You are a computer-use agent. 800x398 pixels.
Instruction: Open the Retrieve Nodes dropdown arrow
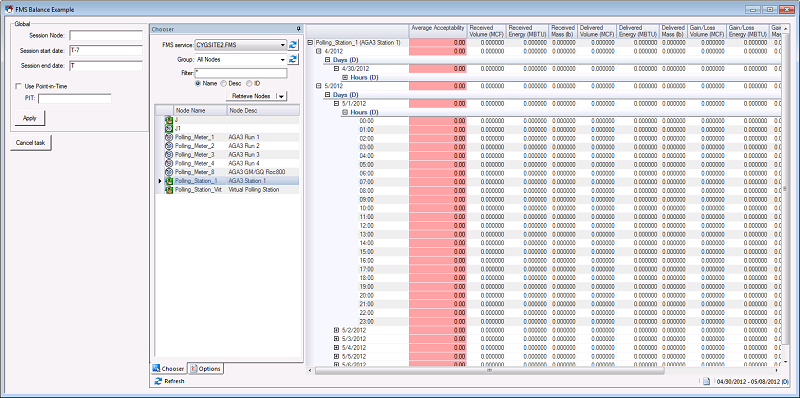[x=282, y=96]
